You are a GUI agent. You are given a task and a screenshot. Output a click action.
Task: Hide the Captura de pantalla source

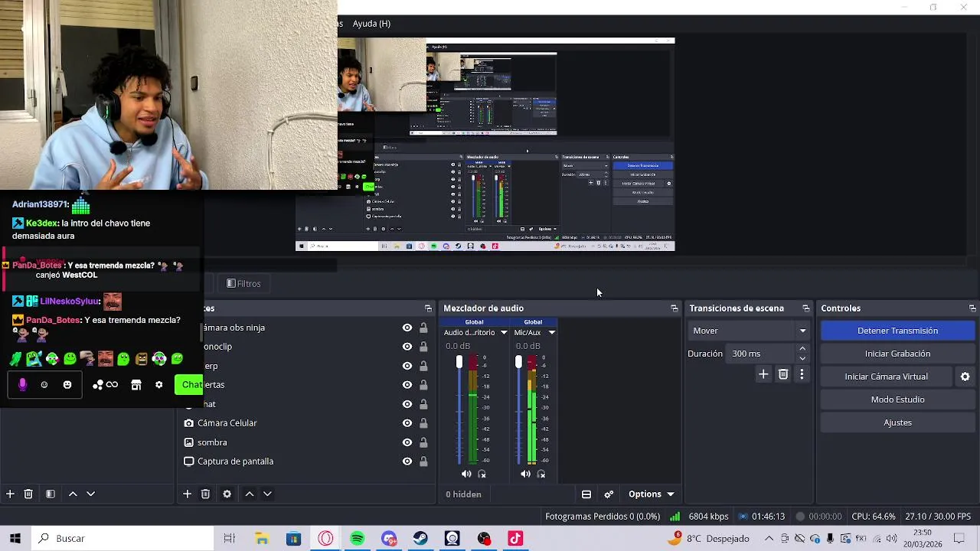pos(407,461)
